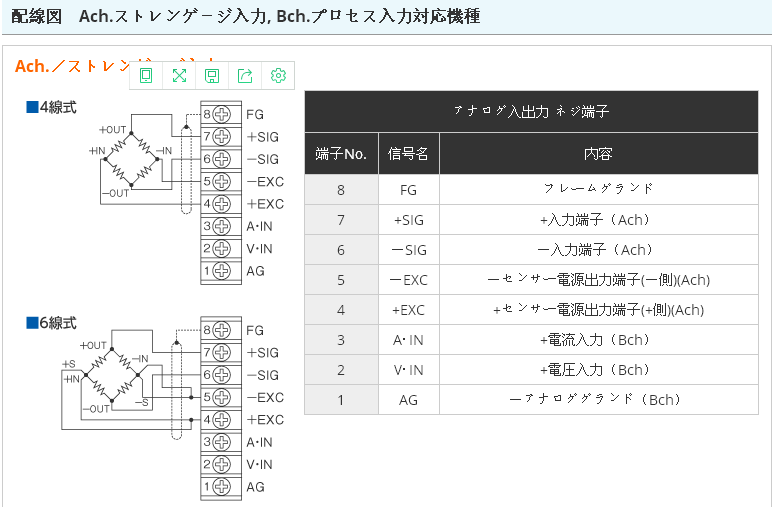
Task: Select the フレームグランド description cell
Action: click(x=598, y=189)
